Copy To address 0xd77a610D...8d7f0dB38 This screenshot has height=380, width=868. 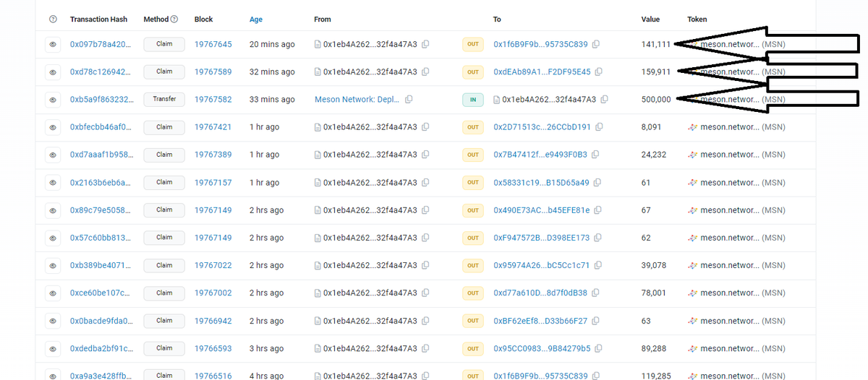point(596,293)
